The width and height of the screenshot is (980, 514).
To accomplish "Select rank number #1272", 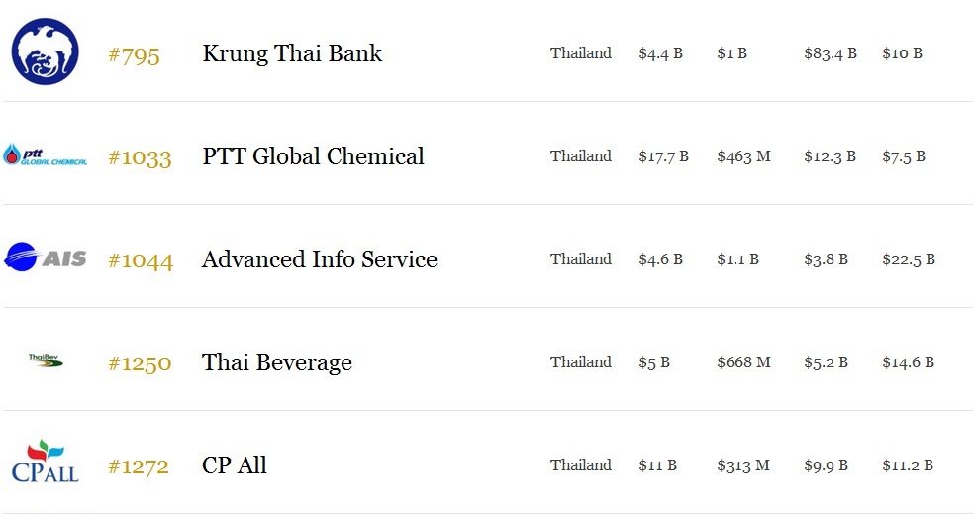I will pyautogui.click(x=139, y=466).
